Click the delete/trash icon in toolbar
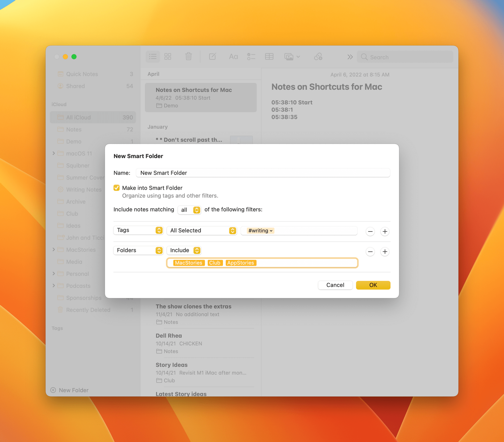This screenshot has width=504, height=442. pos(189,57)
